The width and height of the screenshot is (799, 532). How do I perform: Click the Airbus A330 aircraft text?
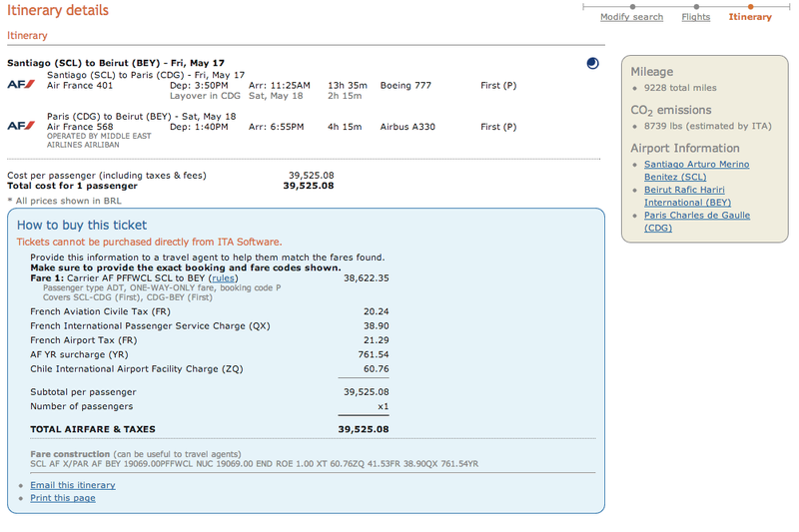pos(407,127)
